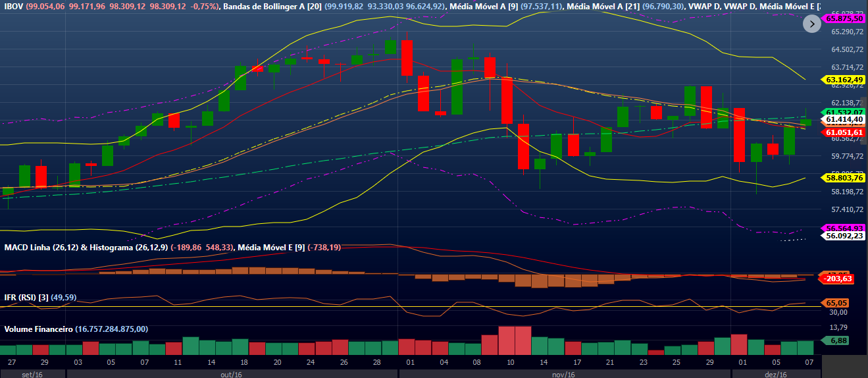Click the orange 65,05 RSI value tag
Image resolution: width=868 pixels, height=378 pixels.
tap(838, 303)
